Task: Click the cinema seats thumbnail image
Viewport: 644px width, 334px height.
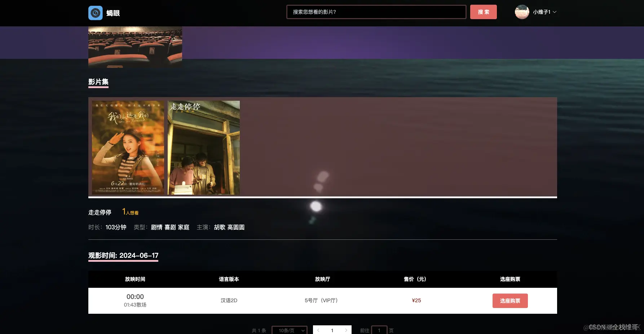Action: tap(135, 47)
